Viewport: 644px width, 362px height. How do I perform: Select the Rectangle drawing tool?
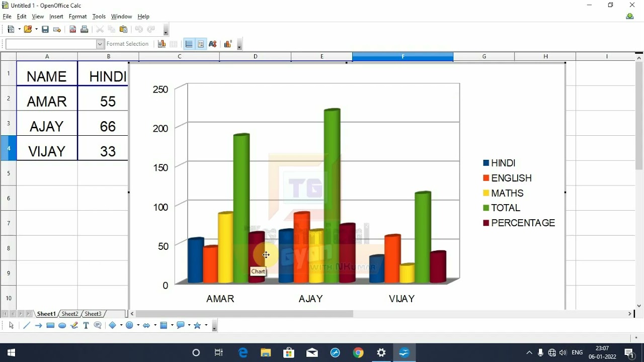50,326
